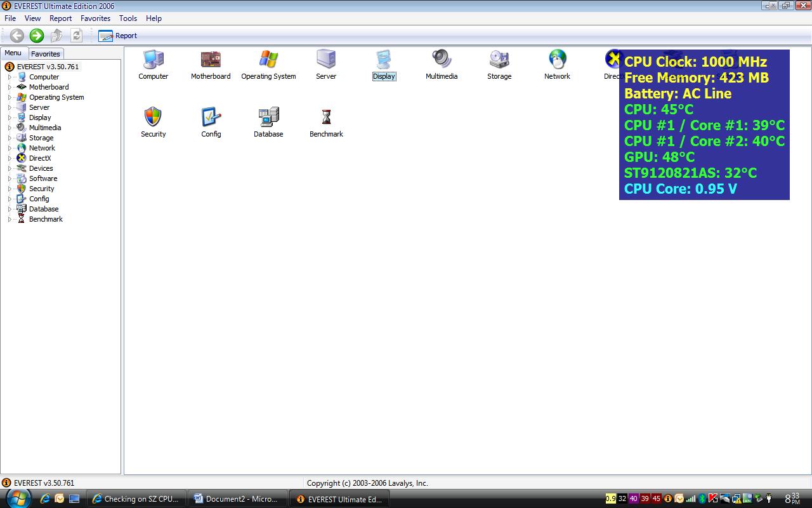Open the Favorites menu in the menu bar
The image size is (812, 508).
pos(95,18)
